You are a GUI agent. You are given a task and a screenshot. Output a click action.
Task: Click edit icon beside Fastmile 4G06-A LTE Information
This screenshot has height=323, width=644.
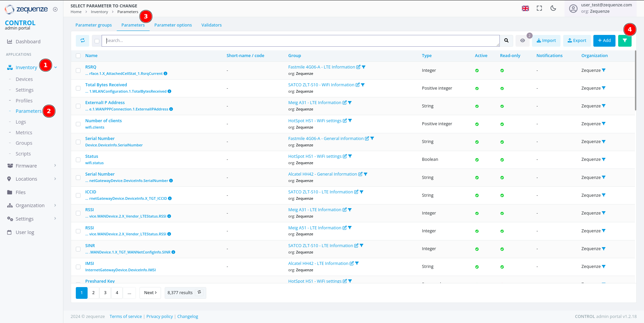point(358,67)
